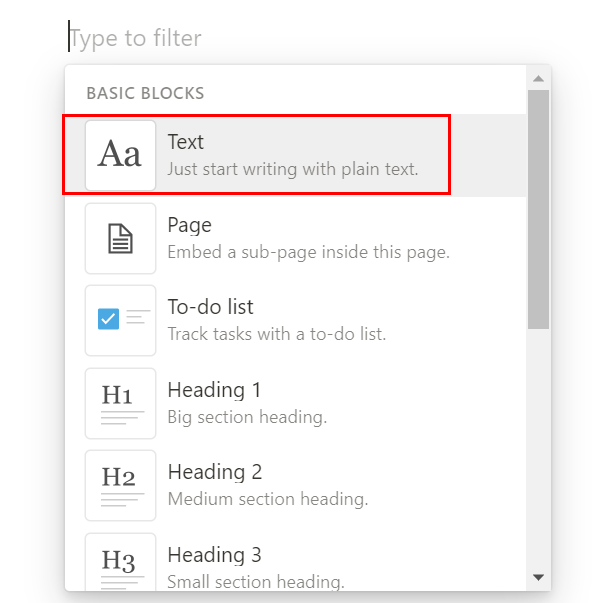
Task: Click the To-do list checkbox icon
Action: click(x=120, y=320)
